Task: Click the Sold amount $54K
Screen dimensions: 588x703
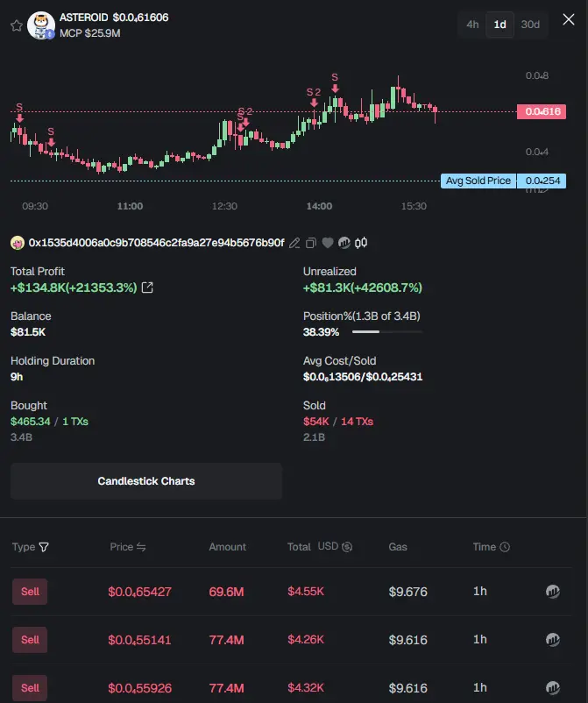Action: pos(316,422)
